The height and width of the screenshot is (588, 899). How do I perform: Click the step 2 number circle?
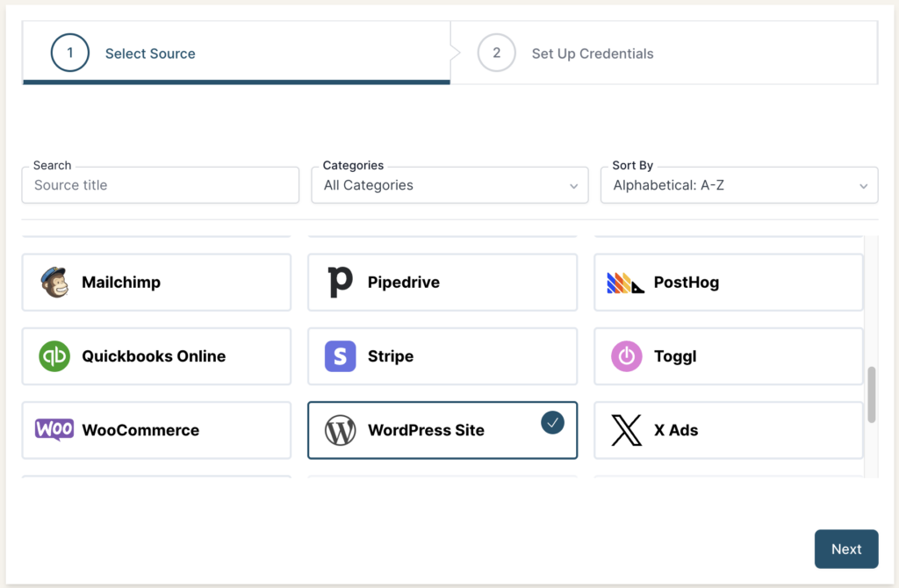tap(496, 53)
